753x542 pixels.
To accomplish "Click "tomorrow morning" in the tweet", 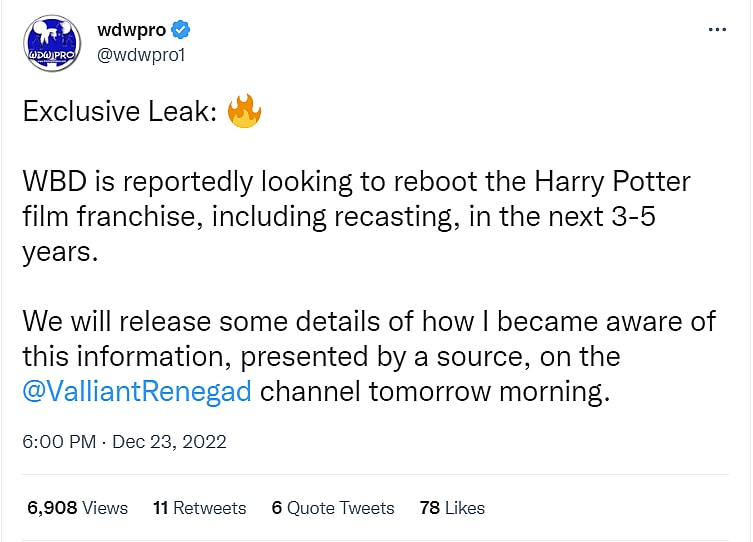I will (488, 390).
